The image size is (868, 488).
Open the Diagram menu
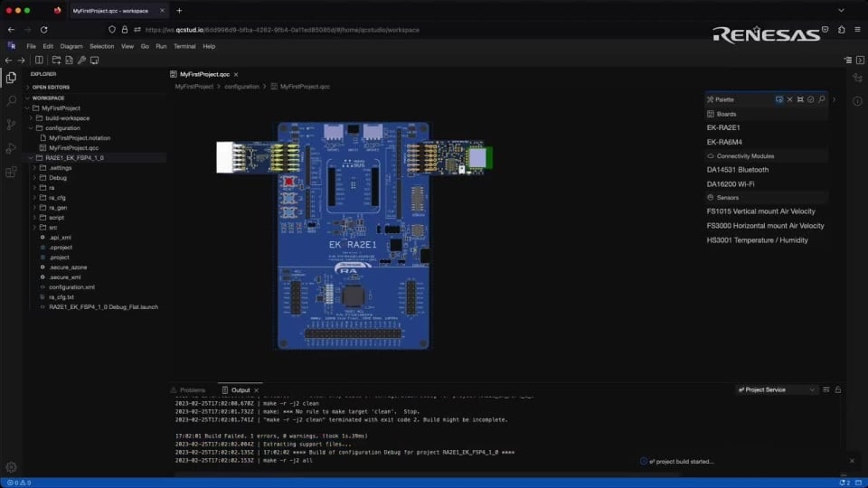71,46
